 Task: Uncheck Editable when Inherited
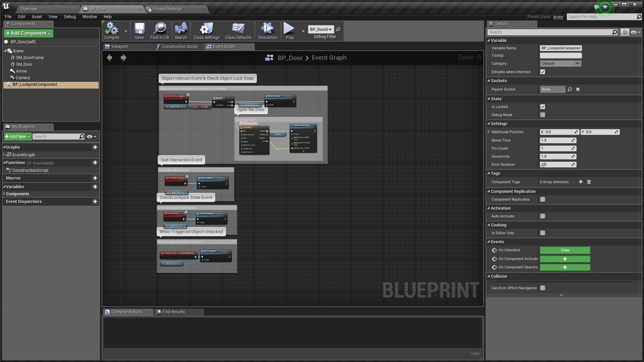[543, 72]
